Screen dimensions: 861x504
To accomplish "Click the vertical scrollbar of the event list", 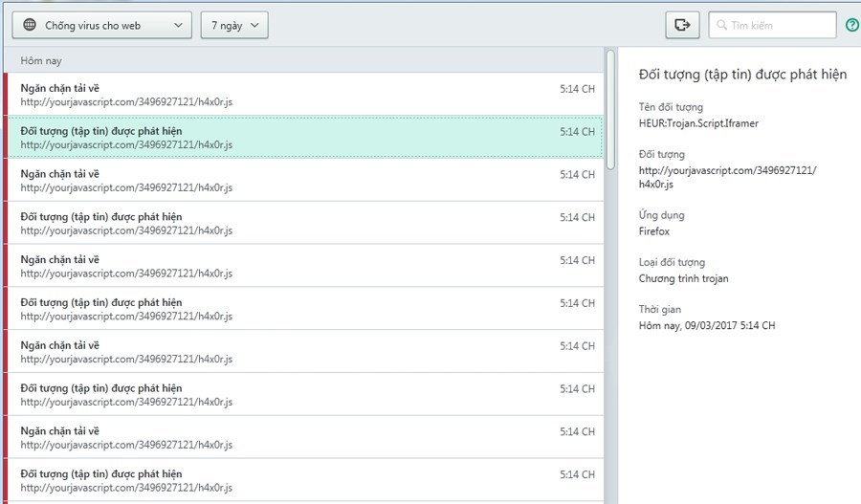I will pos(610,110).
